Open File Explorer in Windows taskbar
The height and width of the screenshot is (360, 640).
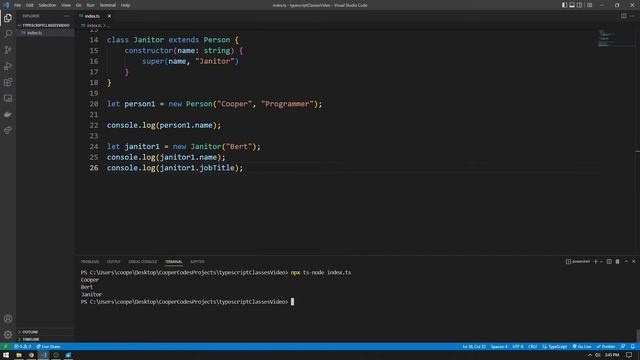coord(19,355)
